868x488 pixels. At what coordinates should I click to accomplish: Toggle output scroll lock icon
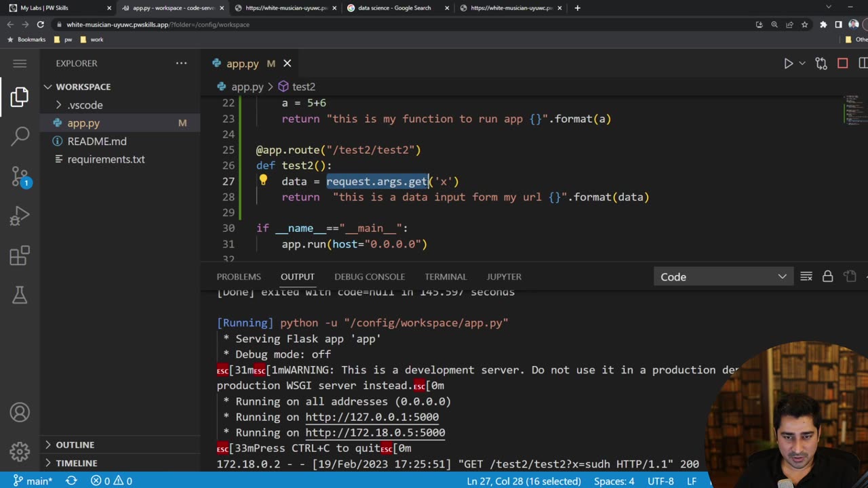pos(827,277)
